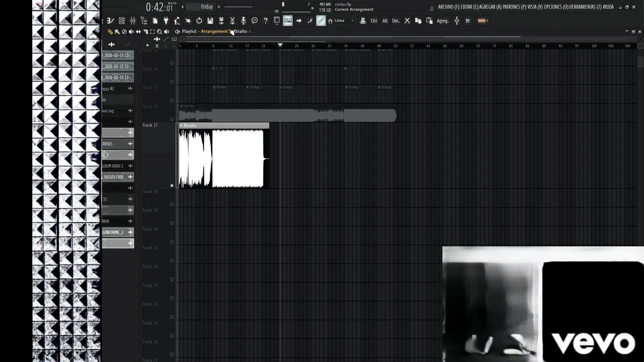The height and width of the screenshot is (362, 644).
Task: Open the playlist view icon in toolbar
Action: coord(110,21)
